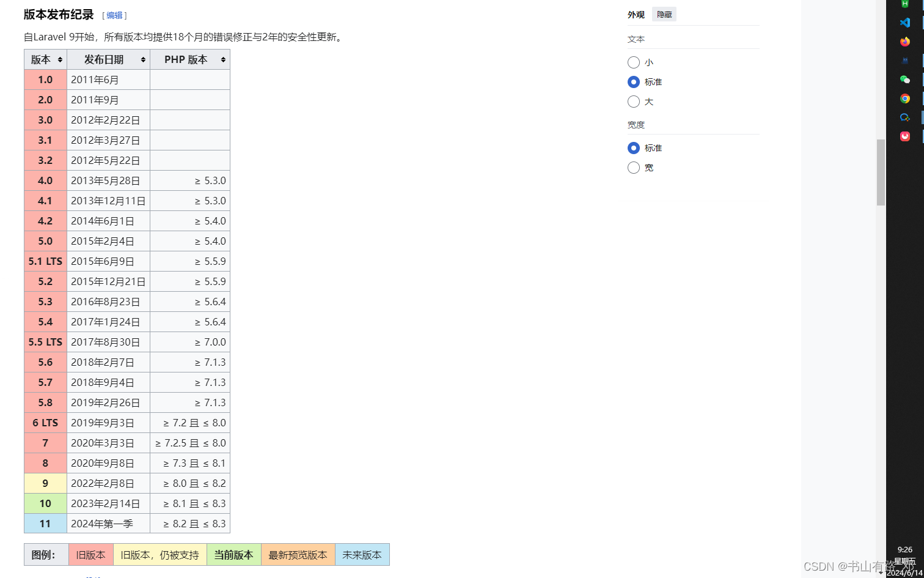
Task: Click the yellow 旧版本，仍被支持 legend swatch
Action: point(160,555)
